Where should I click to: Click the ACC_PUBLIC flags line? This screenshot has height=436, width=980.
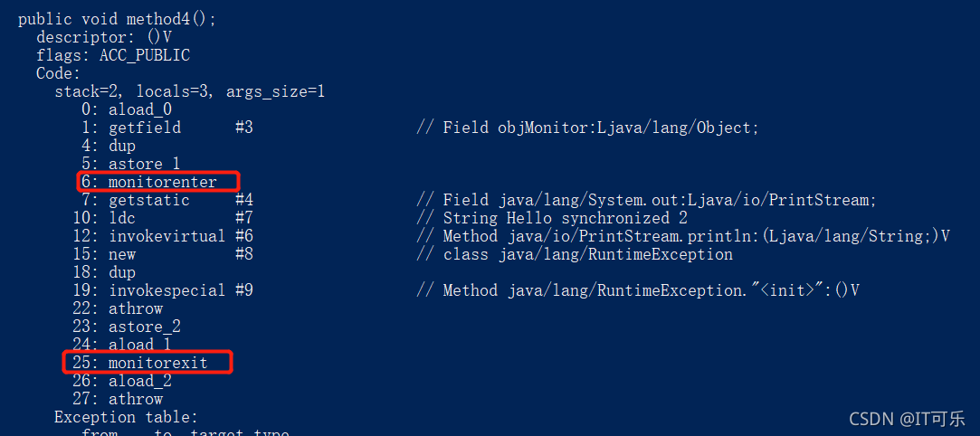tap(113, 55)
